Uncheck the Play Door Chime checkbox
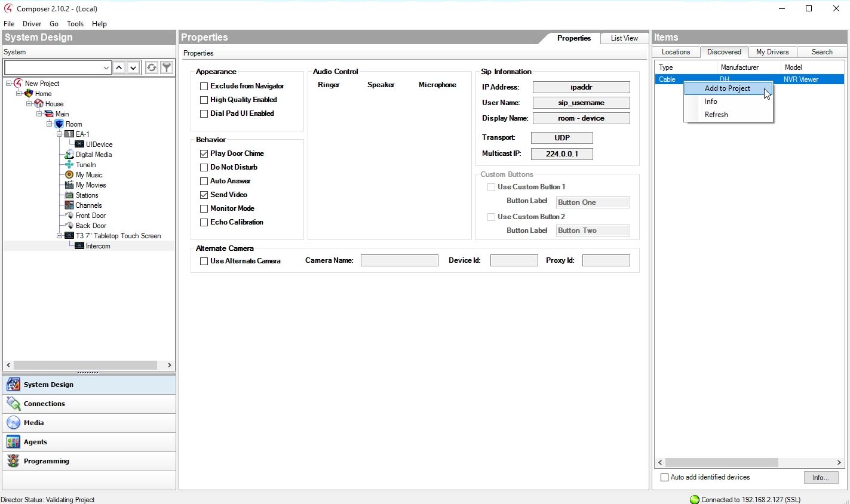This screenshot has width=850, height=504. pos(204,153)
